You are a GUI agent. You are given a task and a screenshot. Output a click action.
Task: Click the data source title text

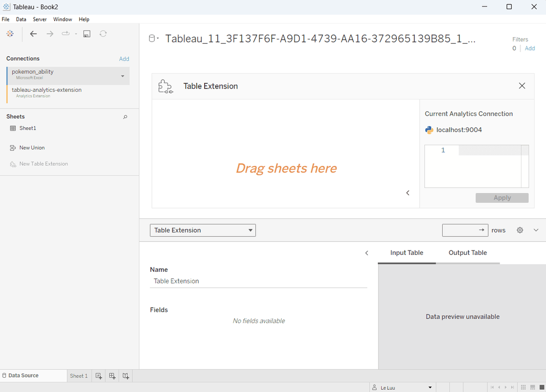(x=320, y=38)
